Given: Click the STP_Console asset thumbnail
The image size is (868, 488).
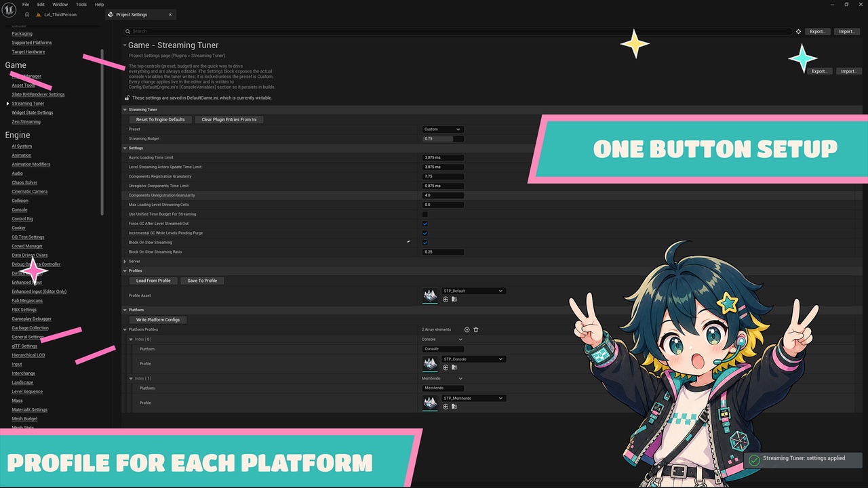Looking at the screenshot, I should tap(430, 364).
